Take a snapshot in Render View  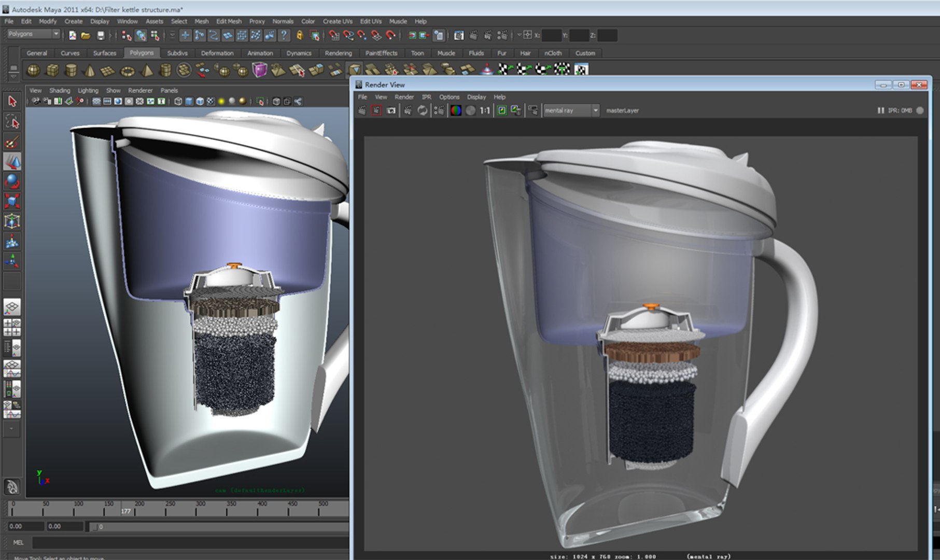tap(391, 110)
